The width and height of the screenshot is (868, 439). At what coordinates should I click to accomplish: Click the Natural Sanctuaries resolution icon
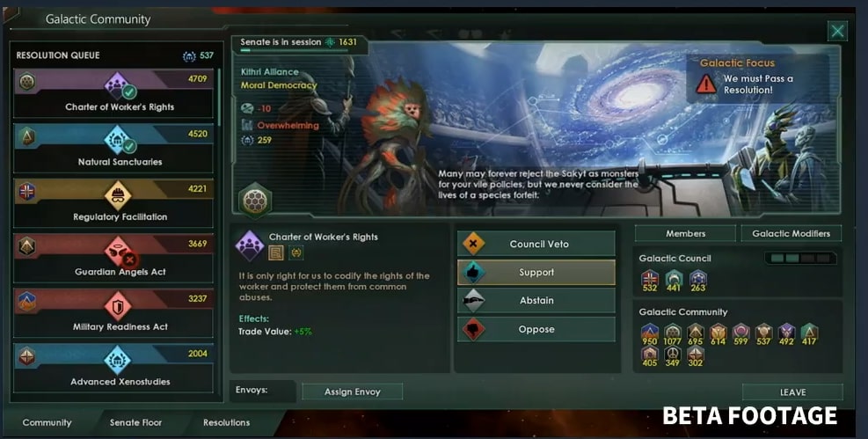pyautogui.click(x=117, y=140)
